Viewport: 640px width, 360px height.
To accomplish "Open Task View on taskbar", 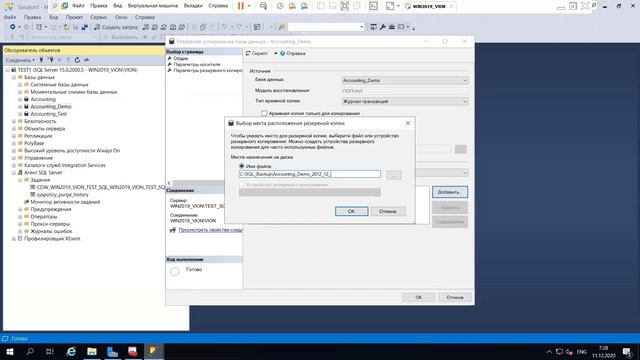I will (50, 351).
